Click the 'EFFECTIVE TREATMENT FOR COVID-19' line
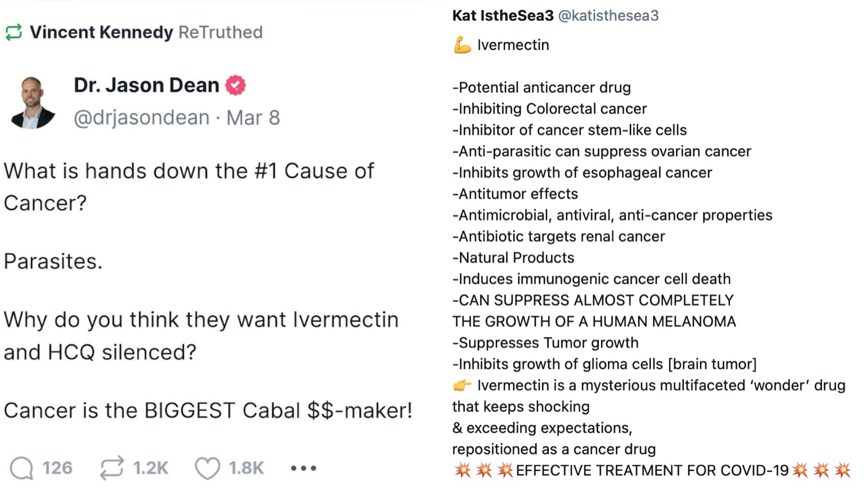Image resolution: width=868 pixels, height=489 pixels. pyautogui.click(x=652, y=470)
